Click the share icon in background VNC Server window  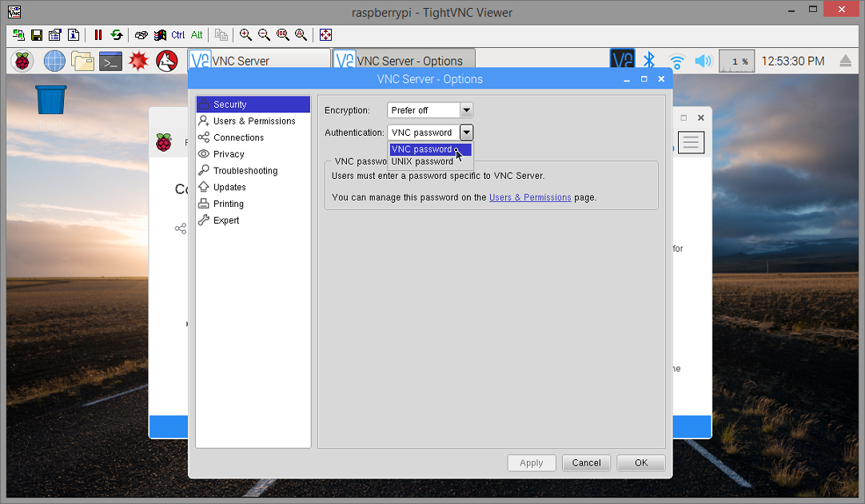181,228
